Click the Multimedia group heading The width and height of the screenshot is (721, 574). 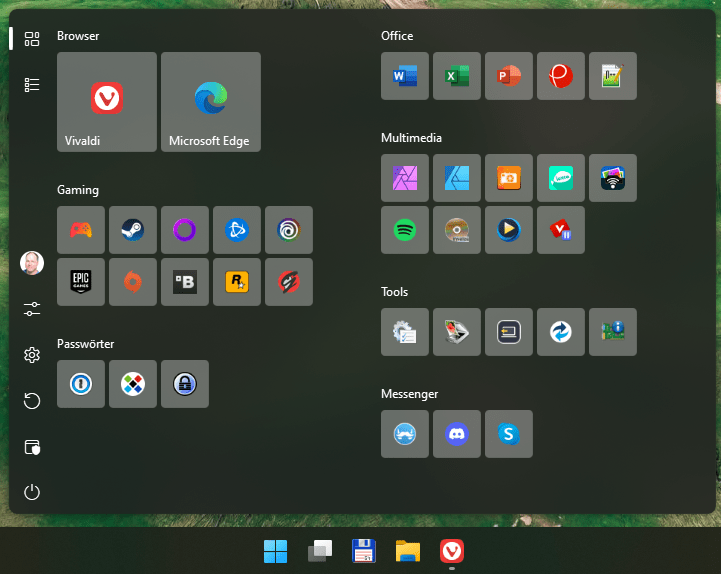(x=411, y=138)
